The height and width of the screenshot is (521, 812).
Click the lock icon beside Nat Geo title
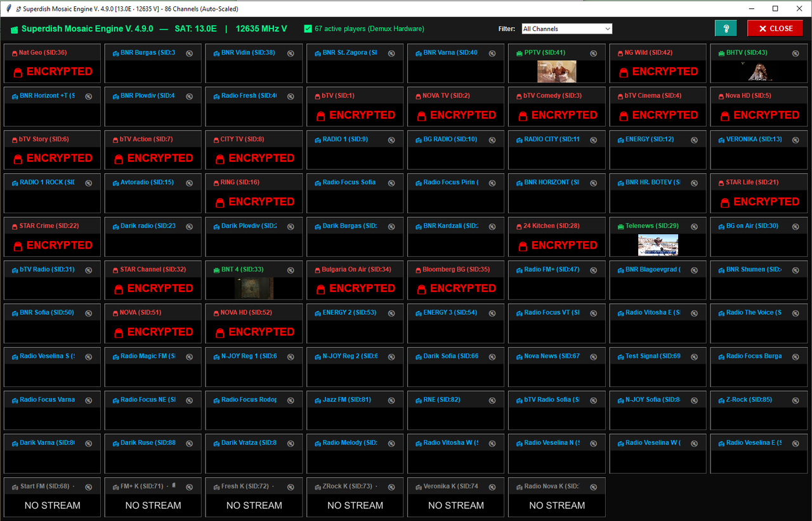15,53
